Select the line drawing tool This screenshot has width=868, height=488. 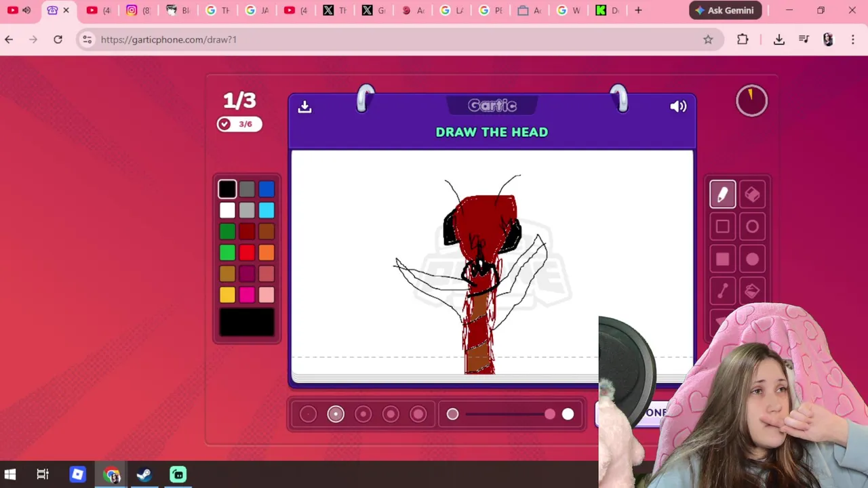(722, 291)
